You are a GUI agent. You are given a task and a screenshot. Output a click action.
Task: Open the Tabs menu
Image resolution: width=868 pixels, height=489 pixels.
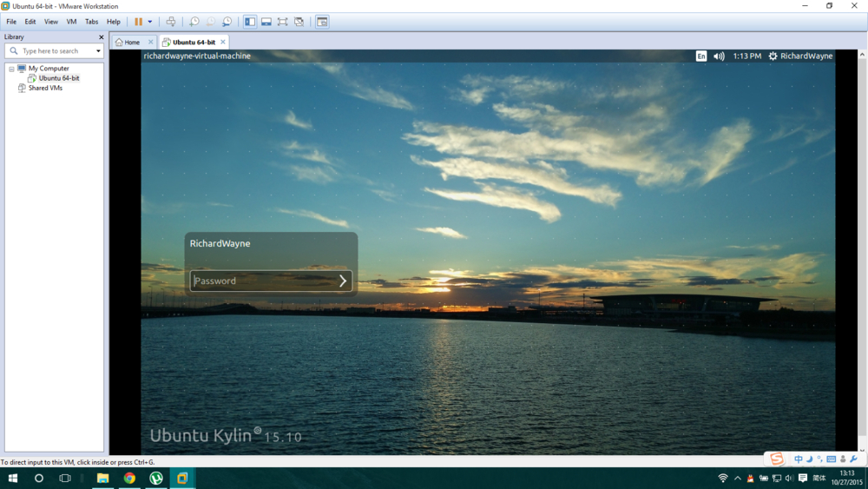pos(91,22)
